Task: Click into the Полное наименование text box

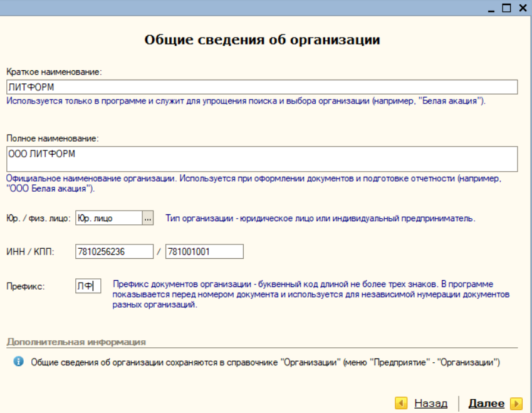Action: point(262,159)
